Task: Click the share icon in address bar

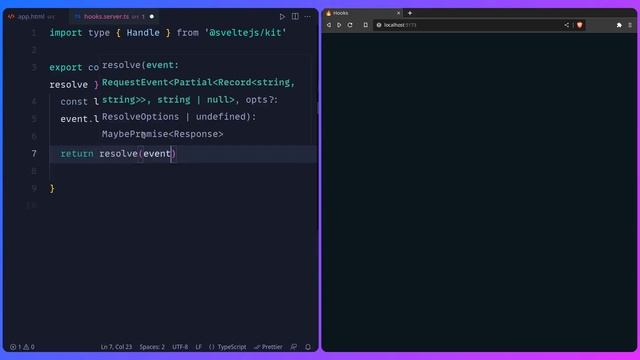Action: click(567, 25)
